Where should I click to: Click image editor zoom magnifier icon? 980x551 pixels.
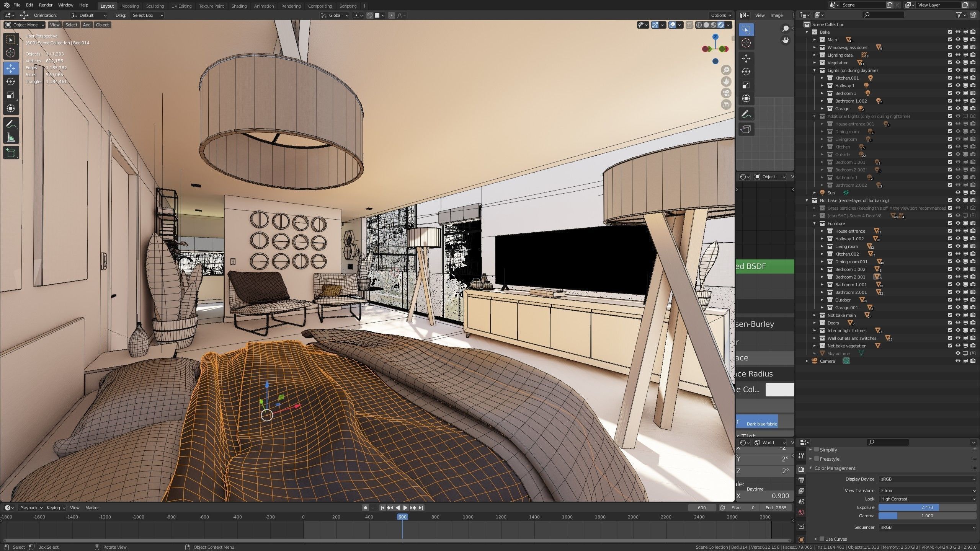click(785, 29)
